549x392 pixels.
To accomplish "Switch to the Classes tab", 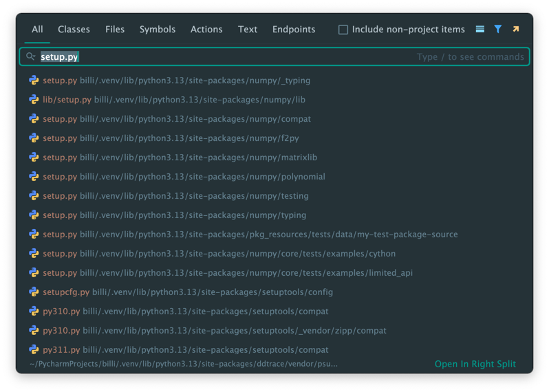I will pos(74,30).
